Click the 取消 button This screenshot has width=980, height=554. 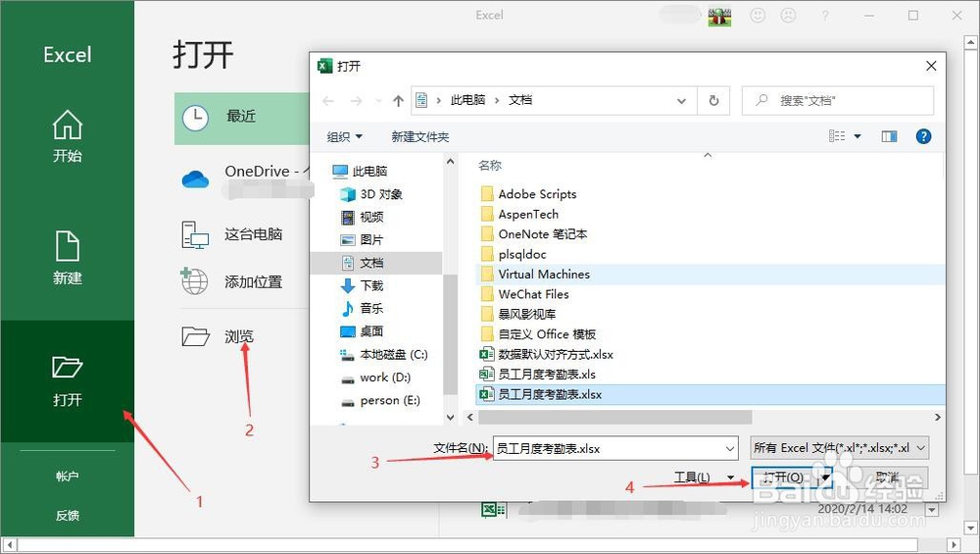pos(886,478)
